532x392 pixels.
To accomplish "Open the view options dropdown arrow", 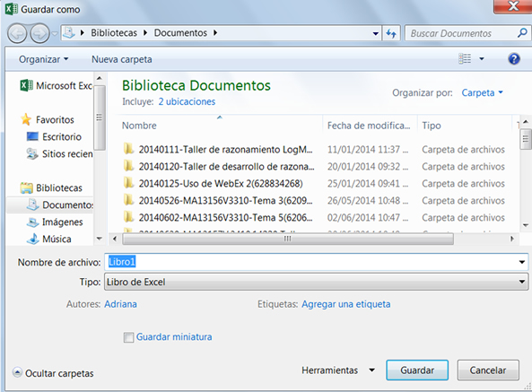I will click(482, 59).
